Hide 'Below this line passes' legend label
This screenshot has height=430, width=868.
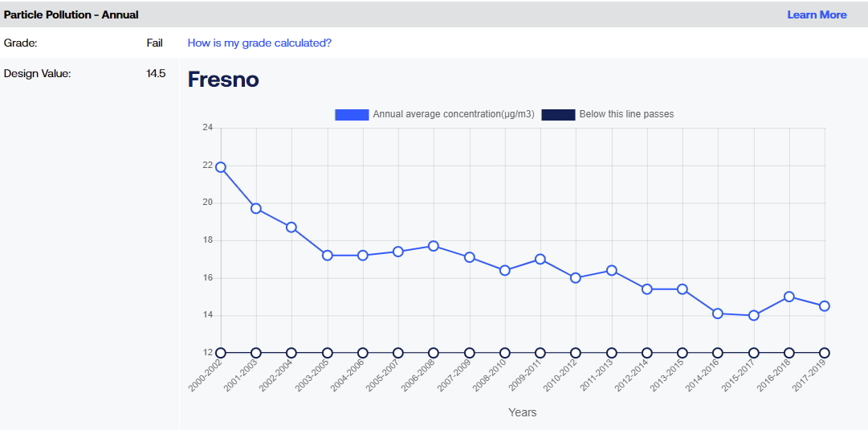(x=626, y=115)
